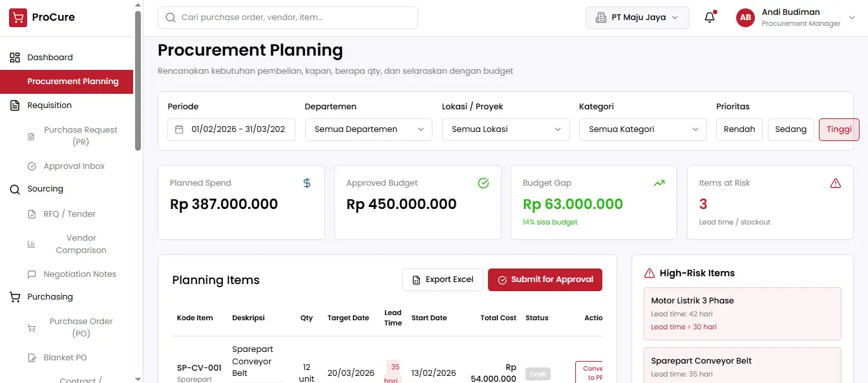868x383 pixels.
Task: Expand the Semua Lokasi dropdown
Action: tap(505, 129)
